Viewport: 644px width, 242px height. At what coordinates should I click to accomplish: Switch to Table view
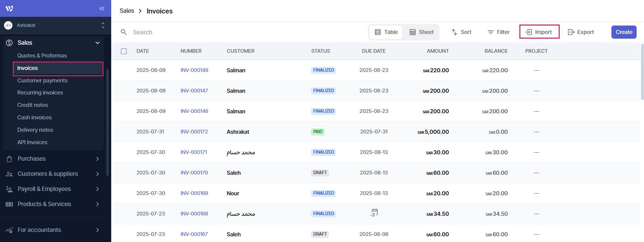click(x=386, y=32)
